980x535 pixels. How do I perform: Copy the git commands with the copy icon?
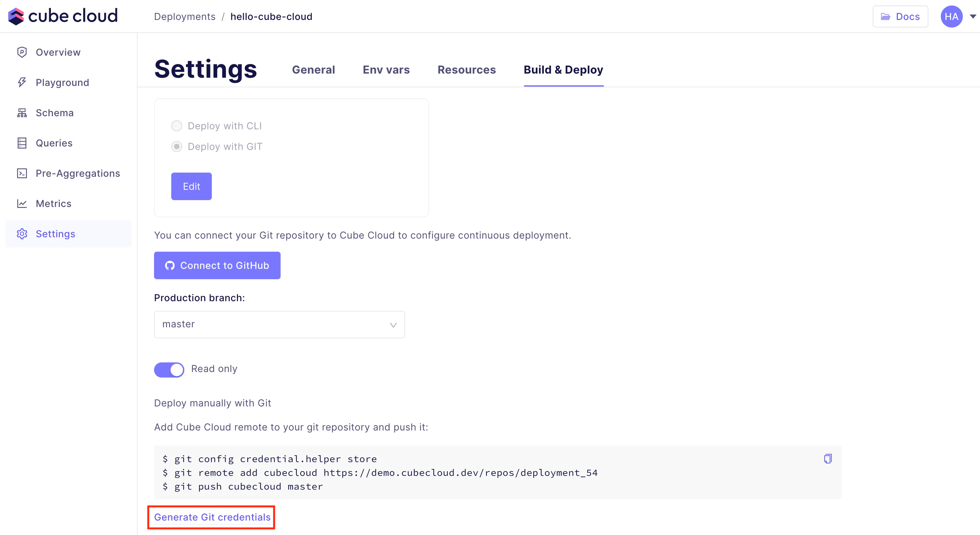click(x=827, y=459)
